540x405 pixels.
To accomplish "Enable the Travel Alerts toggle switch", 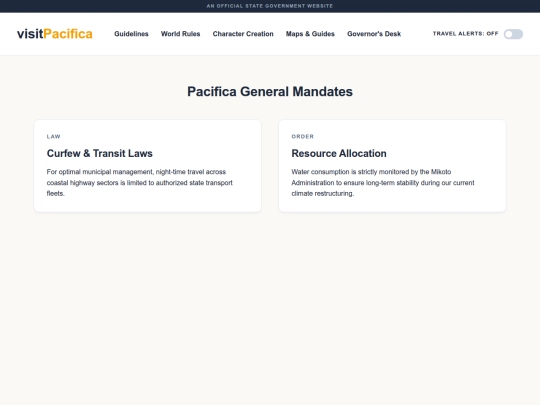I will [513, 34].
